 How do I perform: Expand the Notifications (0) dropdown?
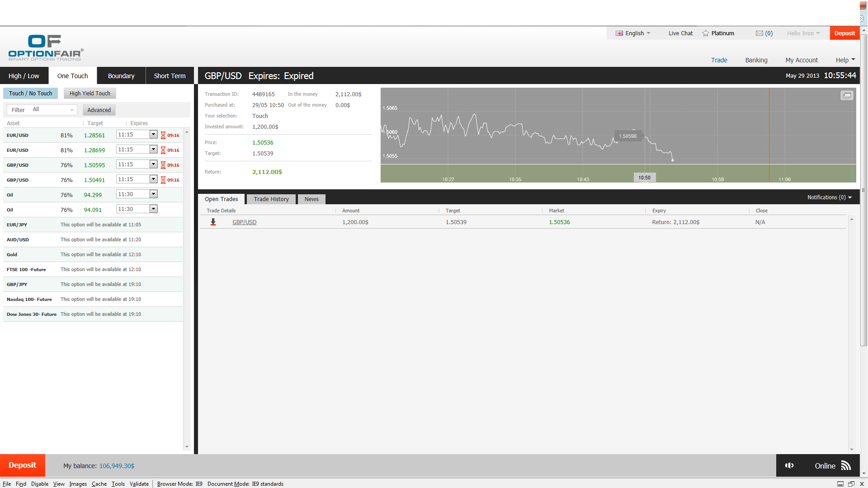(x=829, y=197)
